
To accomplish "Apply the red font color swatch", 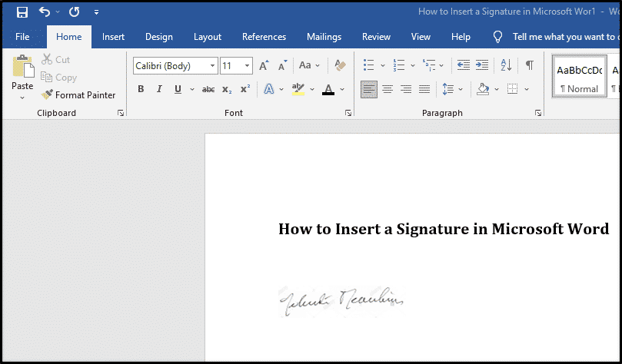I will [x=328, y=90].
